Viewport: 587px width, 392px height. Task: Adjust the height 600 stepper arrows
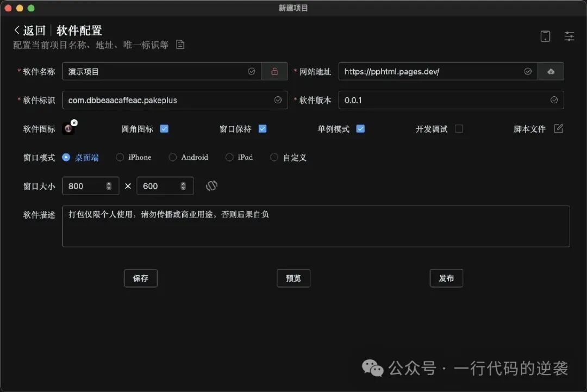pos(183,186)
